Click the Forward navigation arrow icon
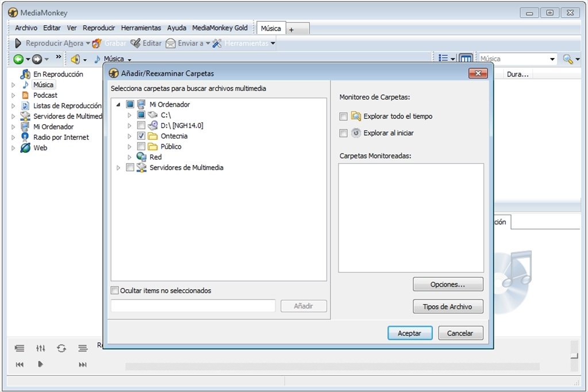Screen dimensions: 588x392 pyautogui.click(x=37, y=59)
